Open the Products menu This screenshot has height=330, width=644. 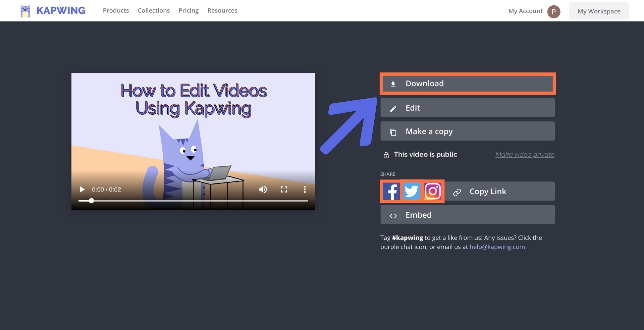tap(116, 11)
